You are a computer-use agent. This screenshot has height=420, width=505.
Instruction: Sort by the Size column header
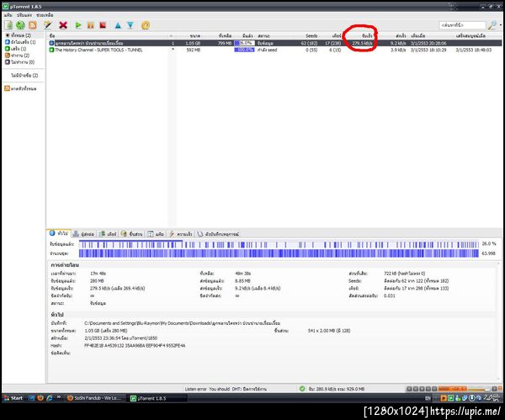pyautogui.click(x=195, y=35)
